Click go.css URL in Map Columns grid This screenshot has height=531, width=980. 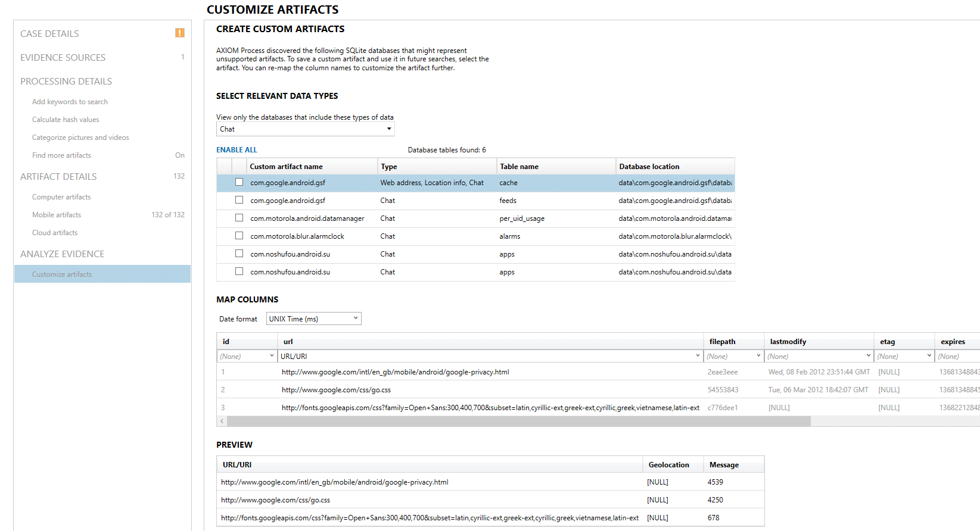[336, 390]
